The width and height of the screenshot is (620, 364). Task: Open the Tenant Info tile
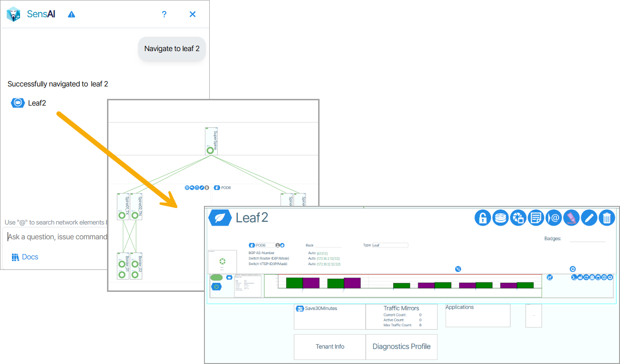[330, 347]
